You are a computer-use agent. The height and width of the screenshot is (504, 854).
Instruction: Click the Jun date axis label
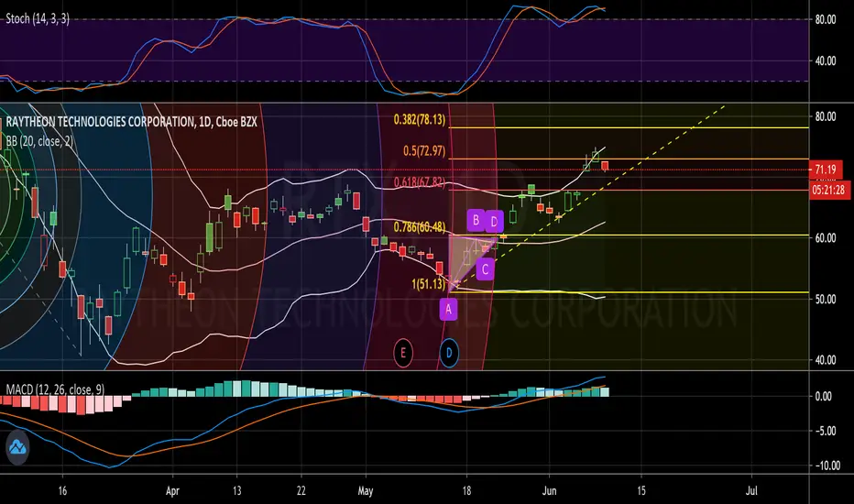[x=550, y=491]
